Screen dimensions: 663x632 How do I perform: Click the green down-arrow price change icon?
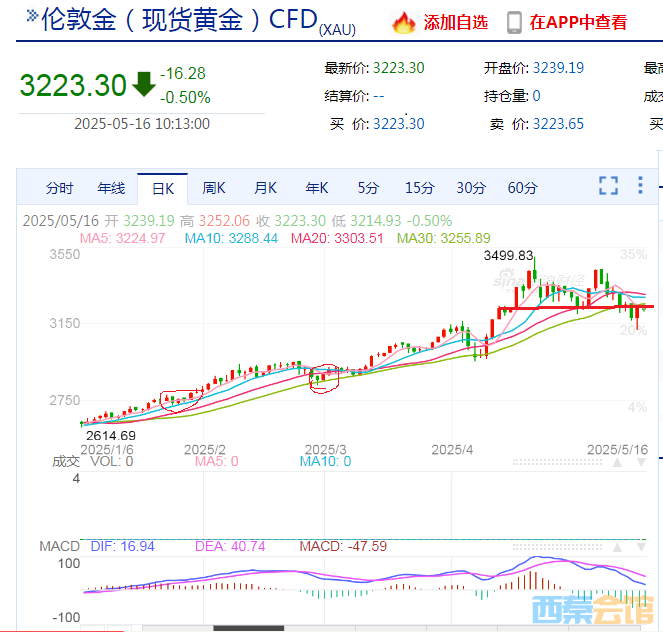coord(144,84)
